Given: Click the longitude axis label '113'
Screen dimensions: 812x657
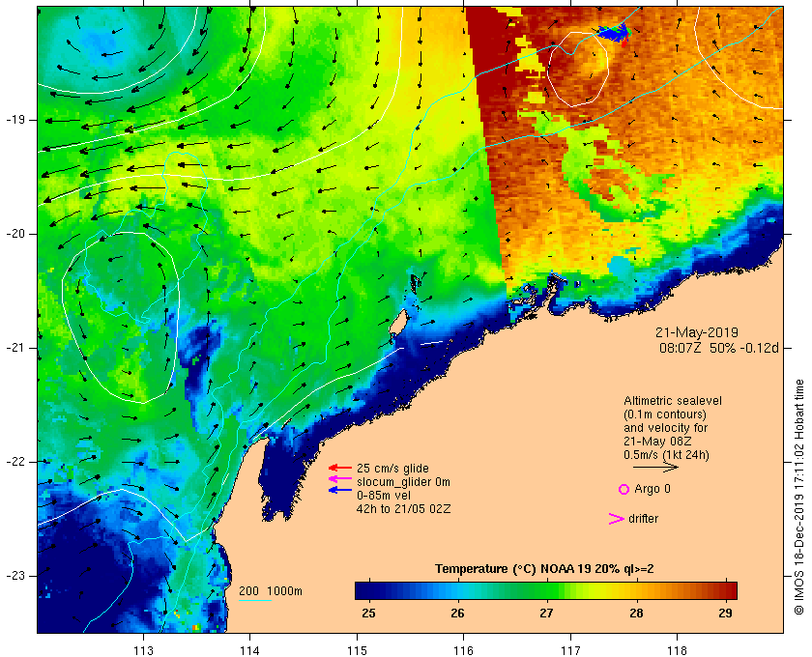Looking at the screenshot, I should point(143,651).
